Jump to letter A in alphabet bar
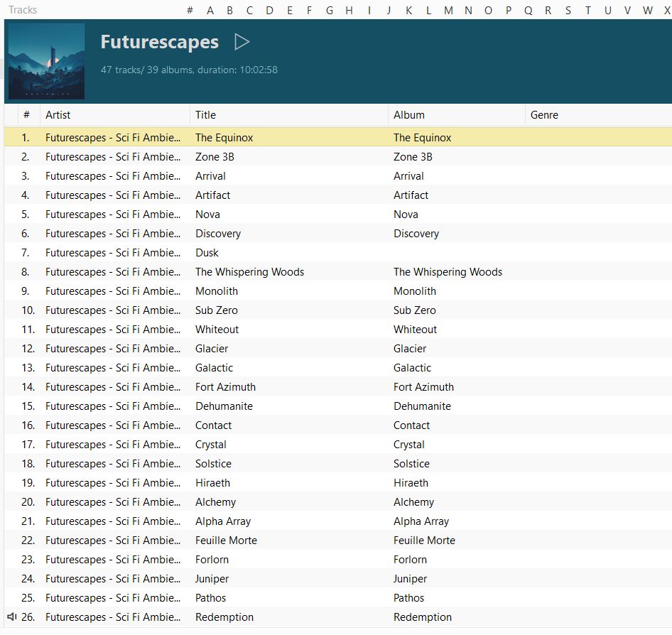 [210, 10]
